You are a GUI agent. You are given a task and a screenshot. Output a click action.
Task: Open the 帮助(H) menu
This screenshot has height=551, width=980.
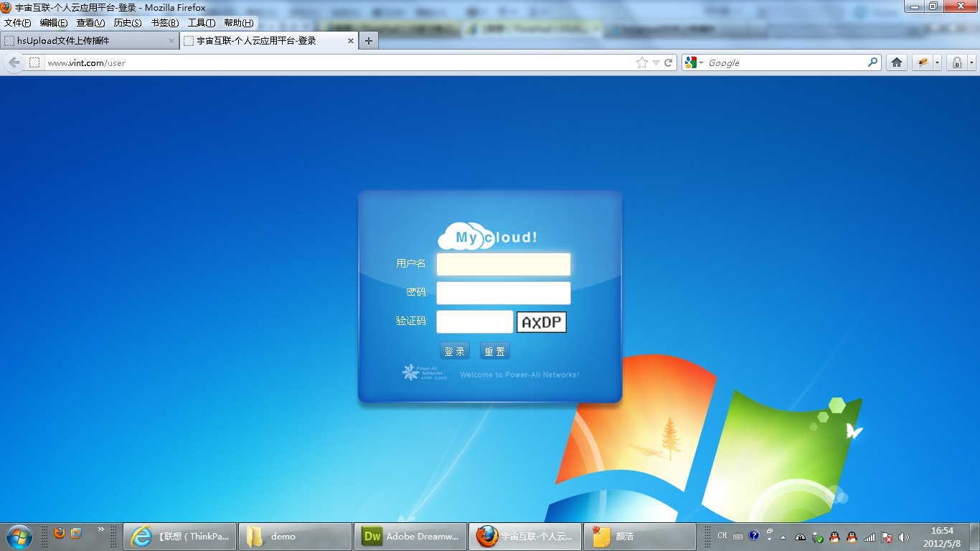click(239, 23)
